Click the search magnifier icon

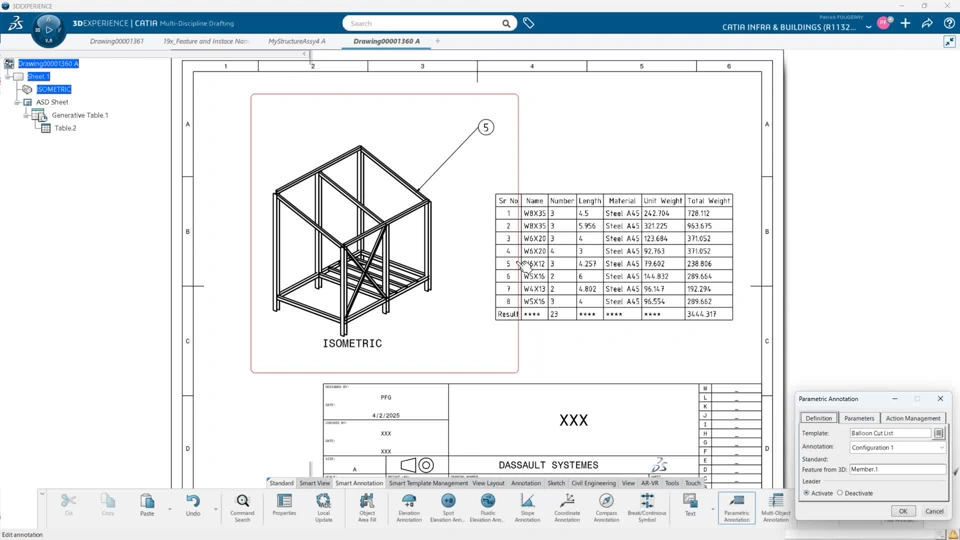click(506, 23)
